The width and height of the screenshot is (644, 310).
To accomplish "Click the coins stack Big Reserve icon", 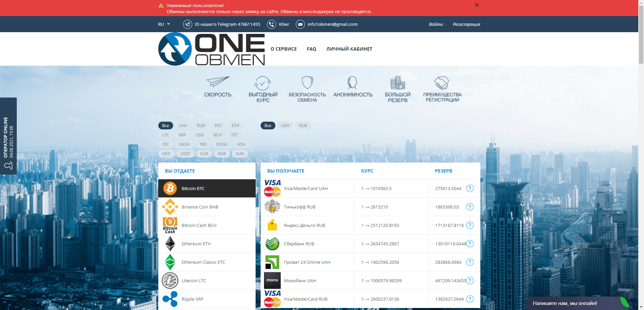I will [x=397, y=82].
